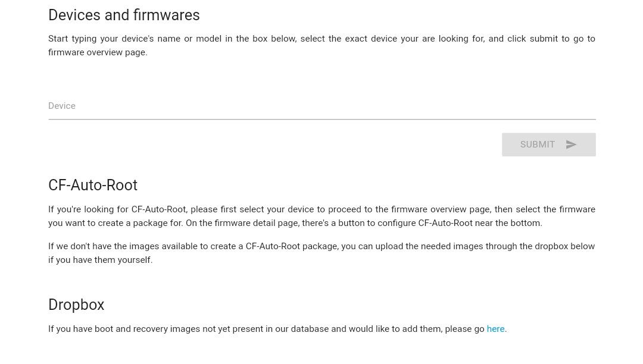Click the line starting 'Start typing your device's name'
This screenshot has height=364, width=643.
point(322,39)
